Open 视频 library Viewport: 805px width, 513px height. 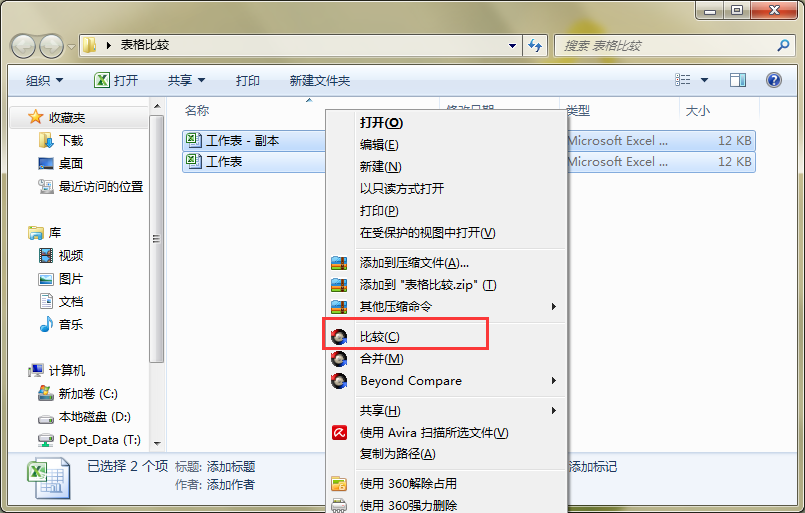pos(71,256)
